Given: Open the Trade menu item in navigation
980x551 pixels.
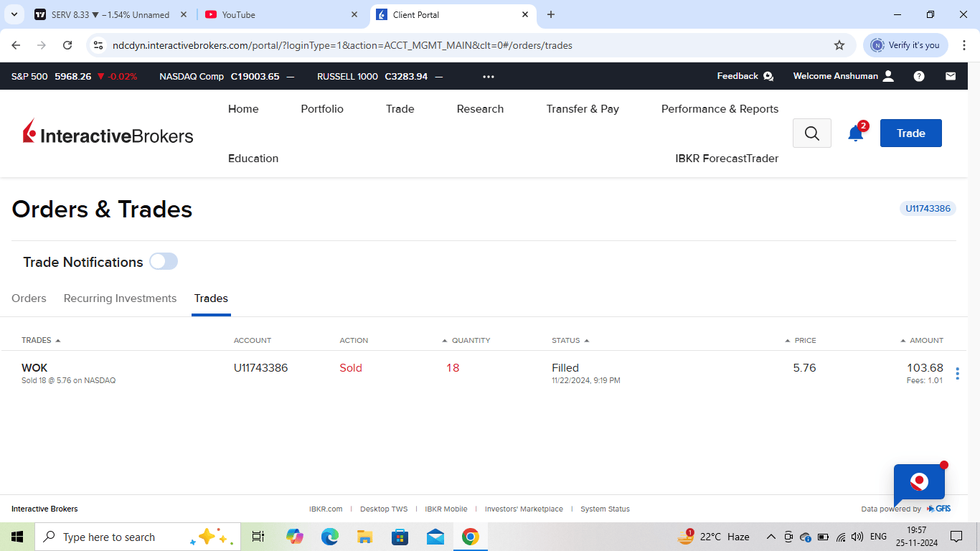Looking at the screenshot, I should [400, 109].
